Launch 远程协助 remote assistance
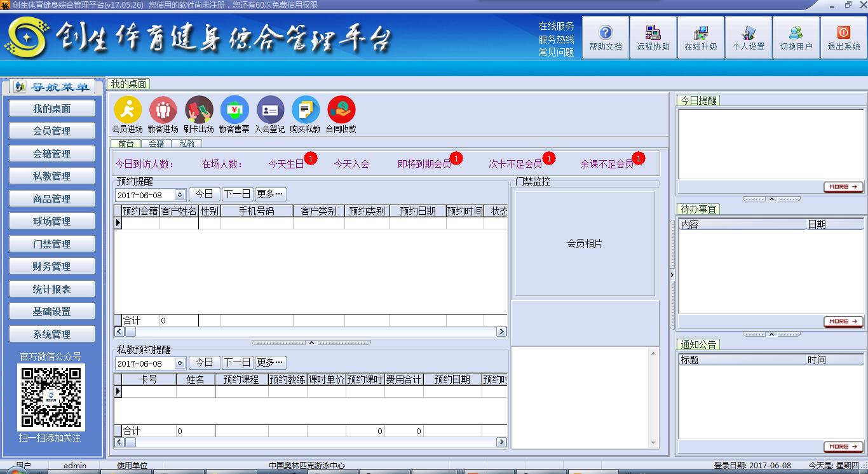Image resolution: width=868 pixels, height=474 pixels. point(653,37)
